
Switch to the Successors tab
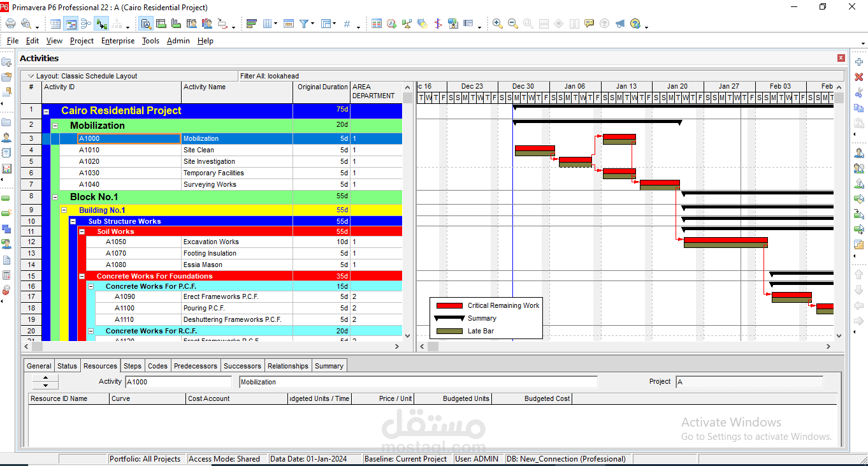pyautogui.click(x=242, y=366)
